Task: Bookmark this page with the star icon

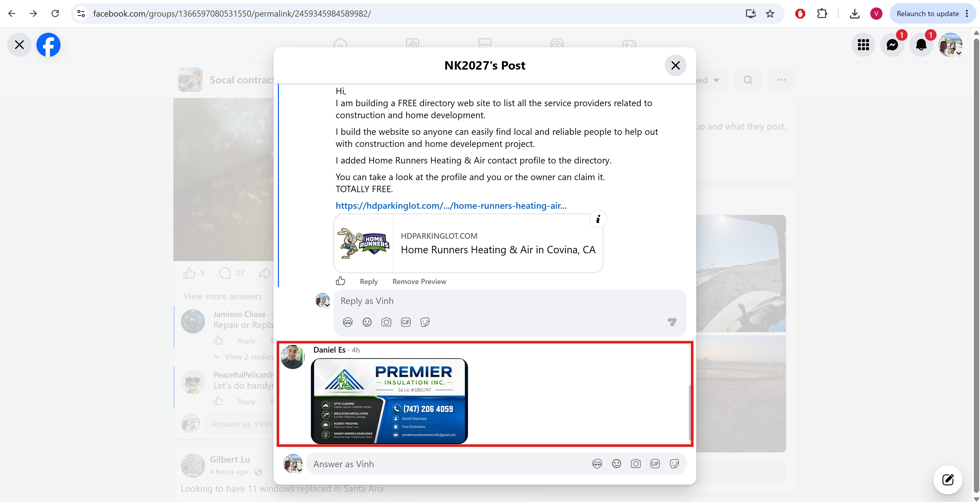Action: click(770, 14)
